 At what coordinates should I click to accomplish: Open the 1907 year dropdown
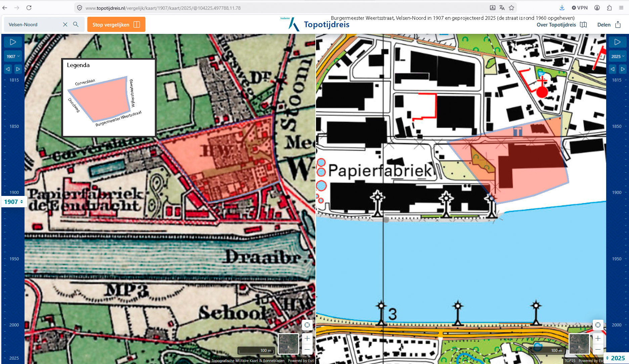click(13, 56)
